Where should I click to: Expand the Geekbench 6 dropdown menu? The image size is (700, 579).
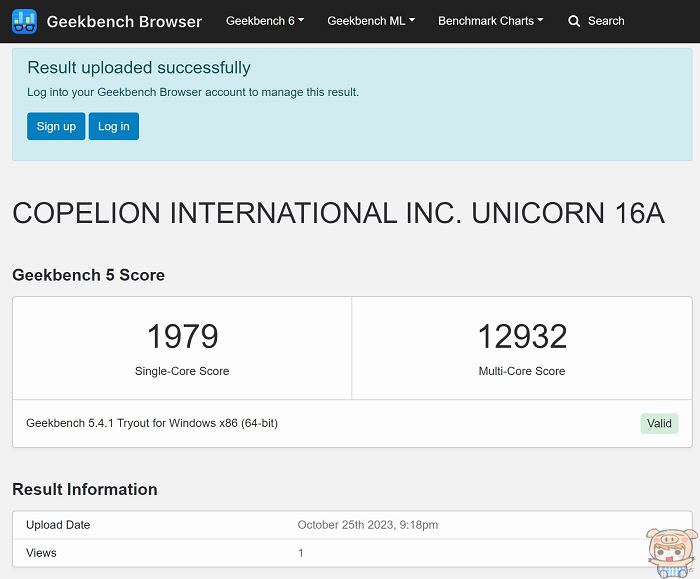[x=265, y=21]
